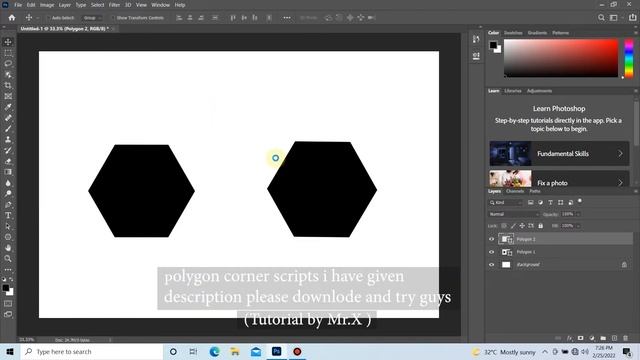Image resolution: width=640 pixels, height=360 pixels.
Task: Open the Edit Toolbar three-dots button
Action: click(x=8, y=270)
